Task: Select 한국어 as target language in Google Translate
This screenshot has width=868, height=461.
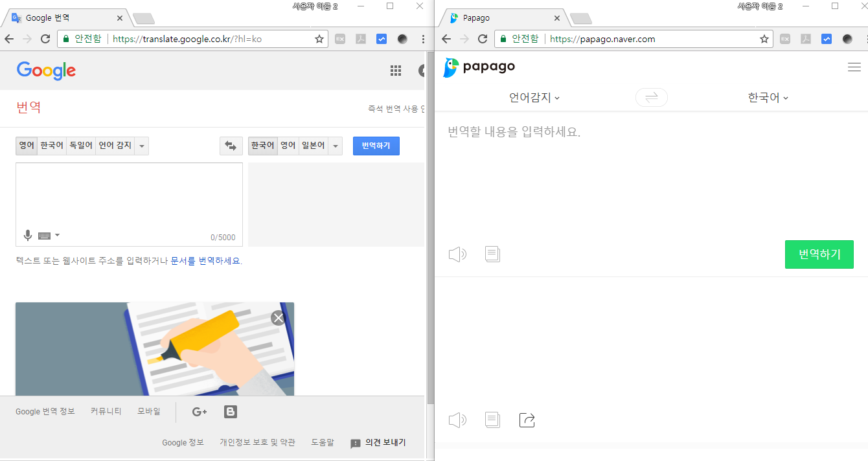Action: click(262, 146)
